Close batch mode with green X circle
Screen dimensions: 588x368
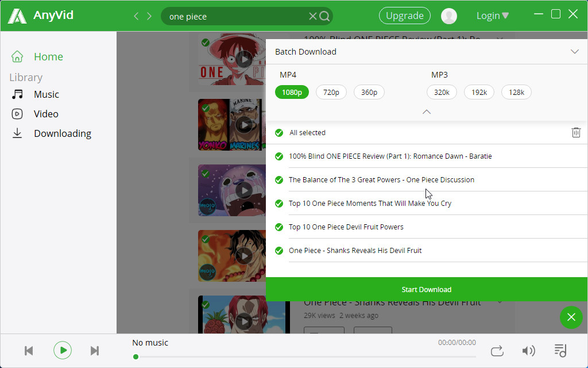point(571,317)
